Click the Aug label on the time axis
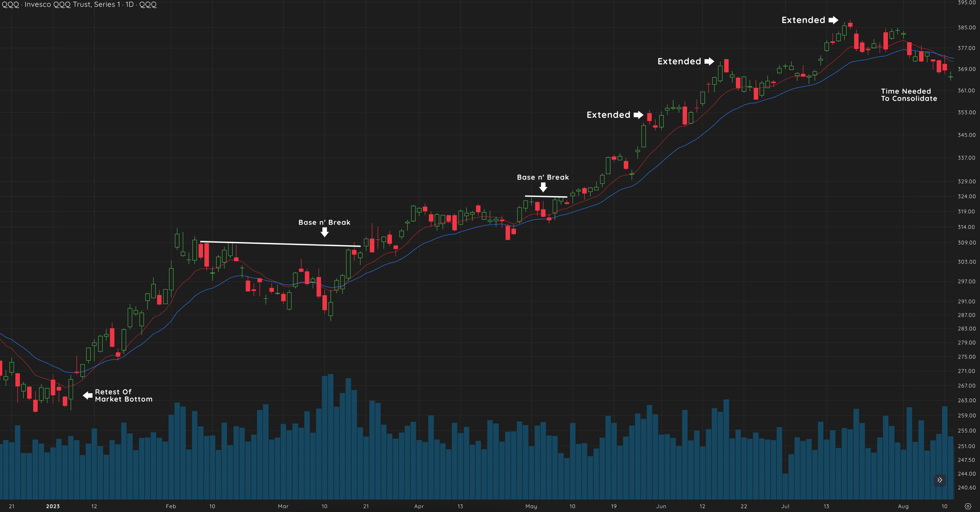 [x=903, y=506]
